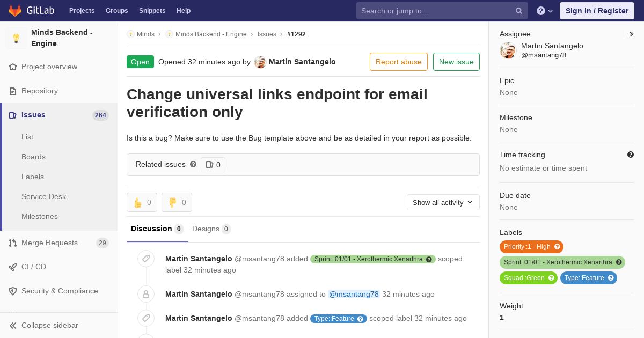The image size is (644, 338).
Task: Open Service Desk sidebar item
Action: 43,196
